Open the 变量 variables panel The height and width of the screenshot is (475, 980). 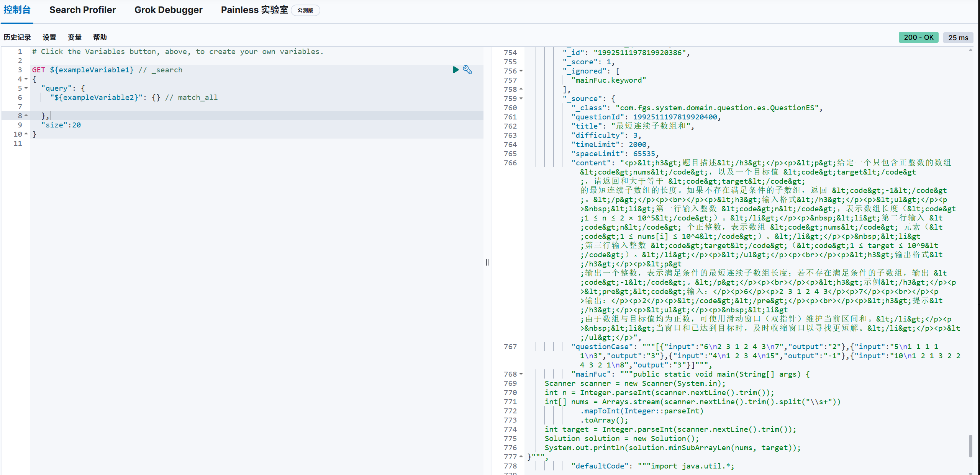(75, 37)
